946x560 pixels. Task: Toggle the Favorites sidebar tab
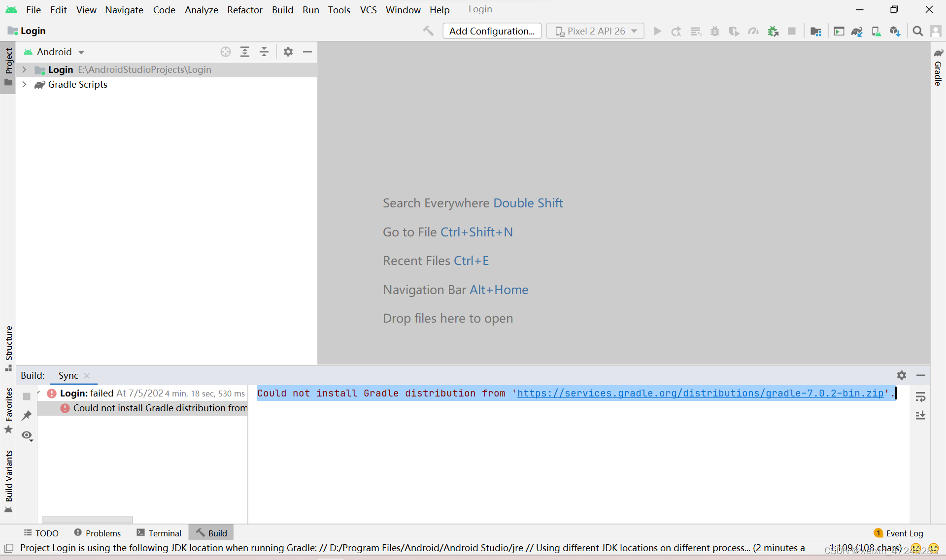[x=8, y=410]
